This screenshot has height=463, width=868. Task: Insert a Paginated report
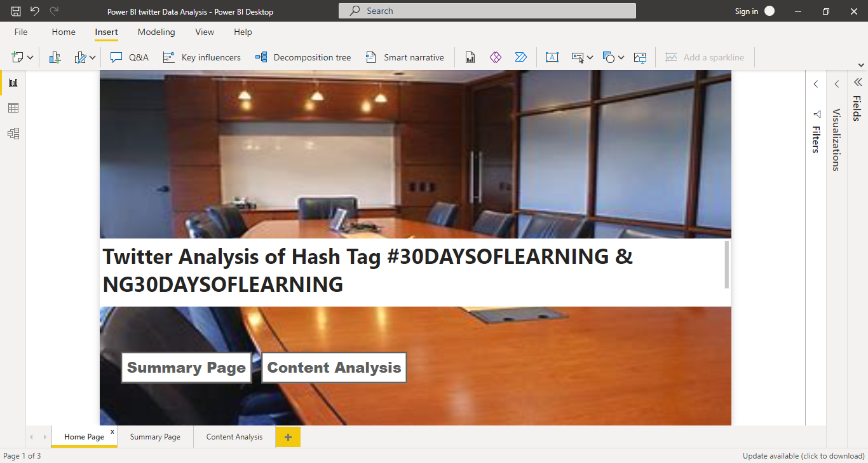[x=470, y=57]
